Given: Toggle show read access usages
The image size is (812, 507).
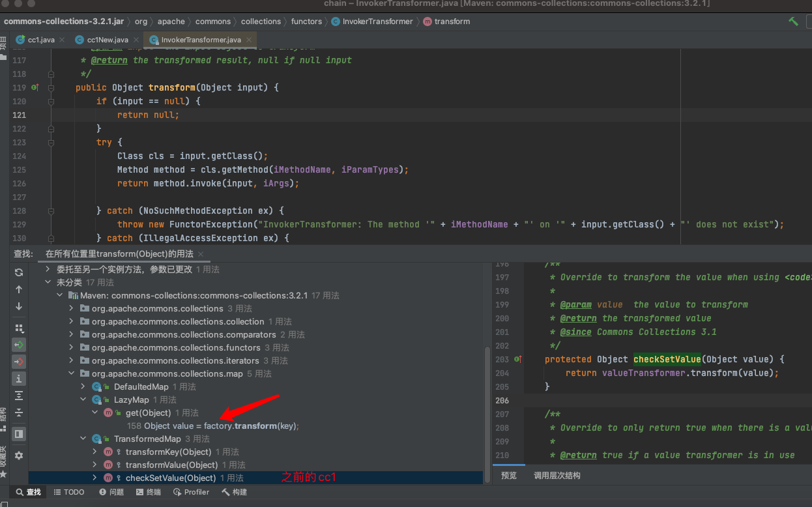Looking at the screenshot, I should pyautogui.click(x=19, y=345).
